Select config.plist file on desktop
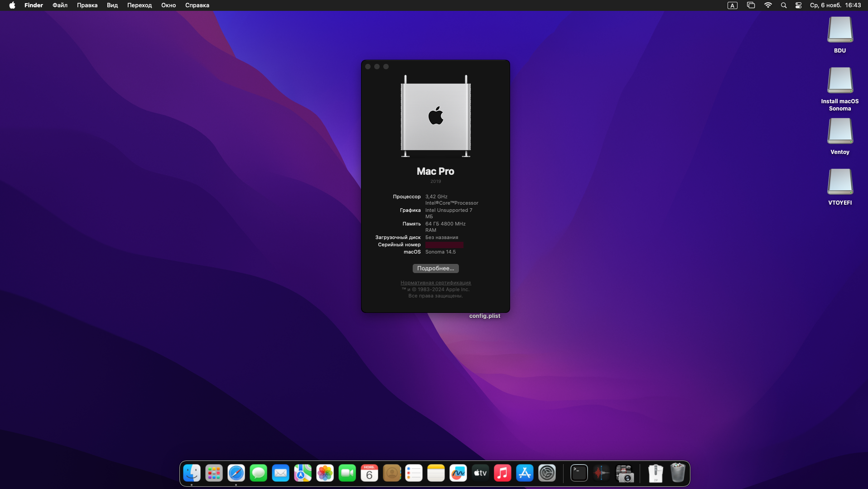 click(x=485, y=316)
